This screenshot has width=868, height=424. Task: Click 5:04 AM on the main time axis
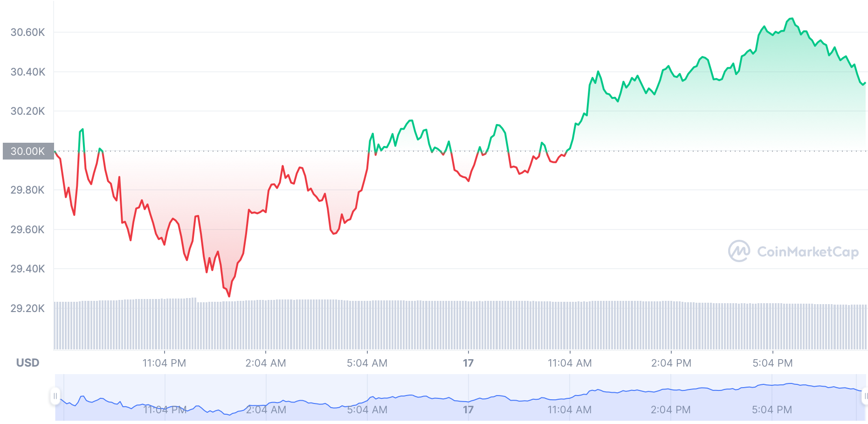click(x=367, y=363)
